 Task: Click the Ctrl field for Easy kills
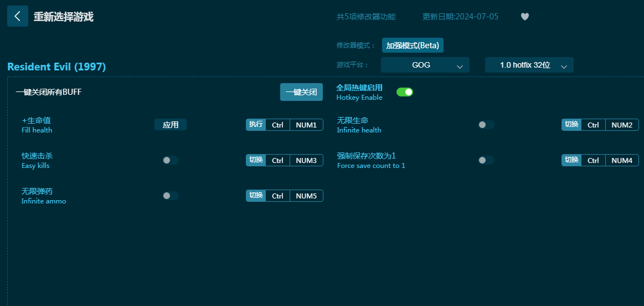(x=277, y=160)
